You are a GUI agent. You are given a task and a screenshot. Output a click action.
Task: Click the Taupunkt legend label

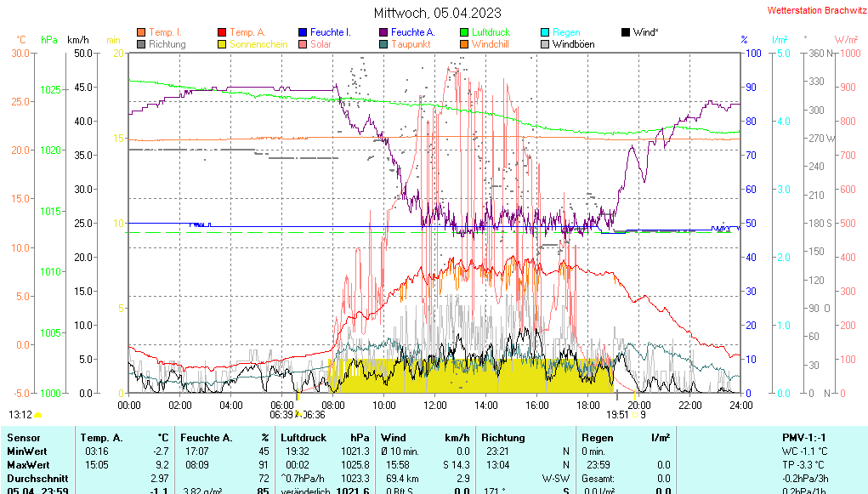pos(410,44)
